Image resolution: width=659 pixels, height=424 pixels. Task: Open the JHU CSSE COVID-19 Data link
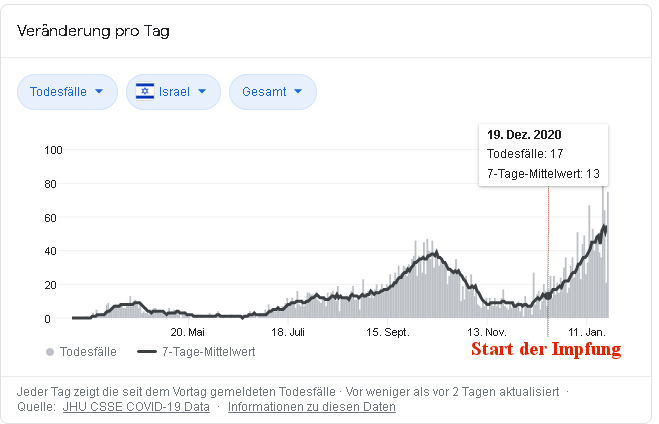[x=136, y=407]
